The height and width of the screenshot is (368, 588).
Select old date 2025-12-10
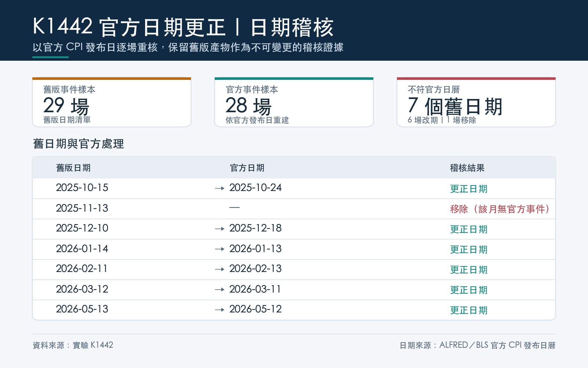tap(82, 228)
